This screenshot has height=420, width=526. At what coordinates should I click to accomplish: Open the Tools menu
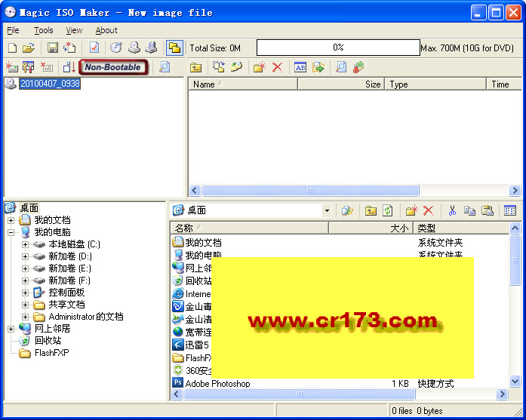(44, 30)
